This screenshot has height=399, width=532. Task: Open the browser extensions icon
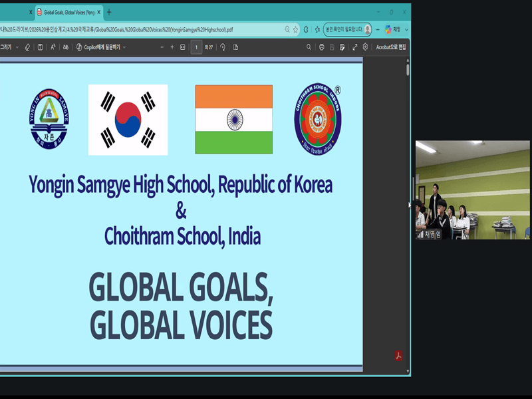point(306,29)
